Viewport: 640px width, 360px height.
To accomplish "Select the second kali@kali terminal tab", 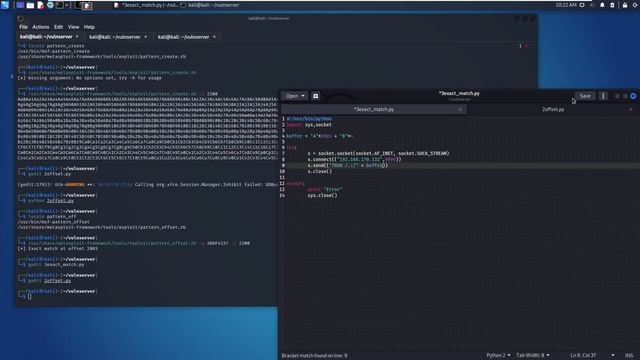I will coord(115,37).
